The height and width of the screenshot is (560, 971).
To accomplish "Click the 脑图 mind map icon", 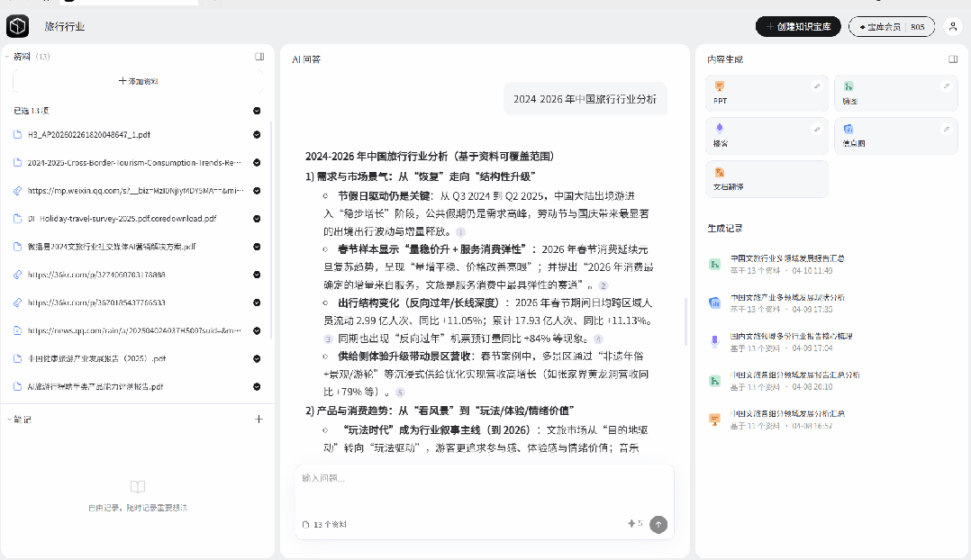I will click(x=848, y=86).
